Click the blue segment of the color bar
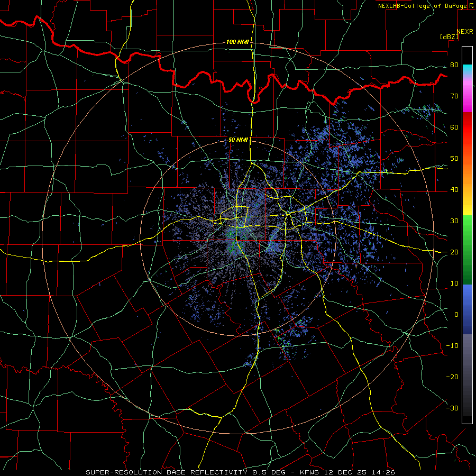The image size is (476, 476). [x=467, y=309]
